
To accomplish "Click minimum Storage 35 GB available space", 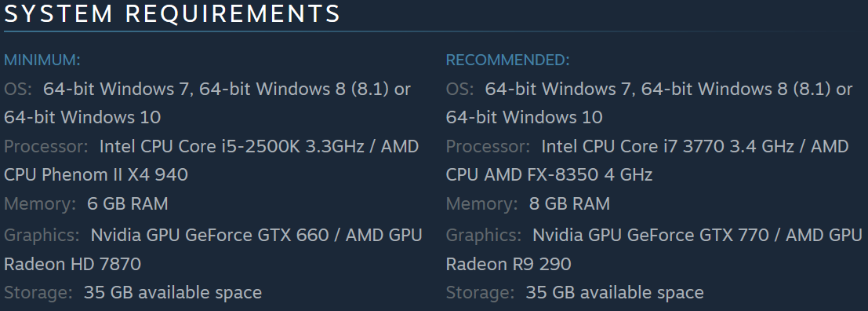I will pyautogui.click(x=173, y=292).
